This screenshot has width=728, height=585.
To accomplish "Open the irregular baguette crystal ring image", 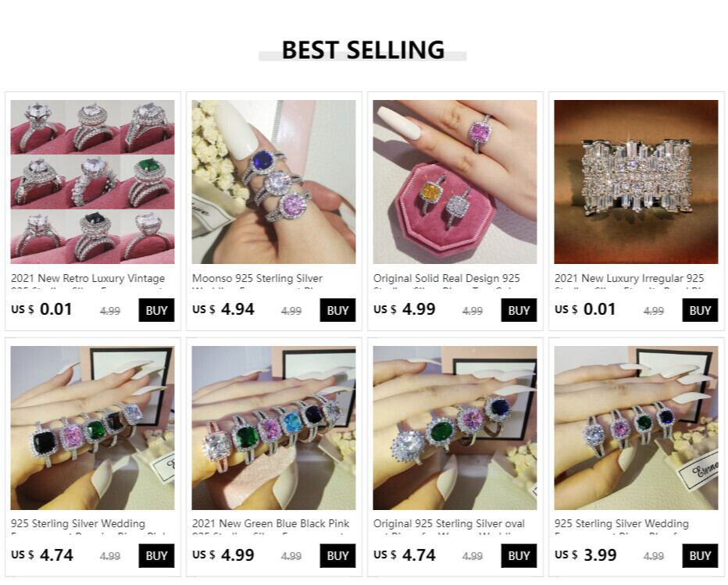I will [636, 182].
